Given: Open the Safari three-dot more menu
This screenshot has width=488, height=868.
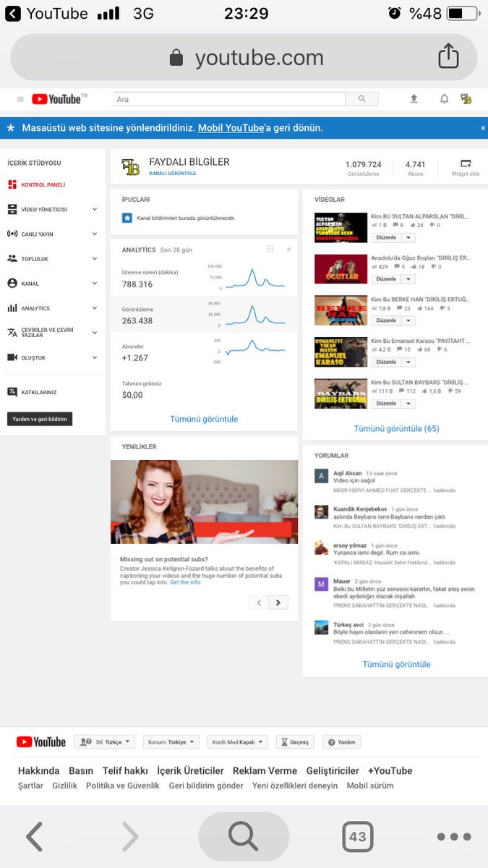Looking at the screenshot, I should [x=454, y=837].
